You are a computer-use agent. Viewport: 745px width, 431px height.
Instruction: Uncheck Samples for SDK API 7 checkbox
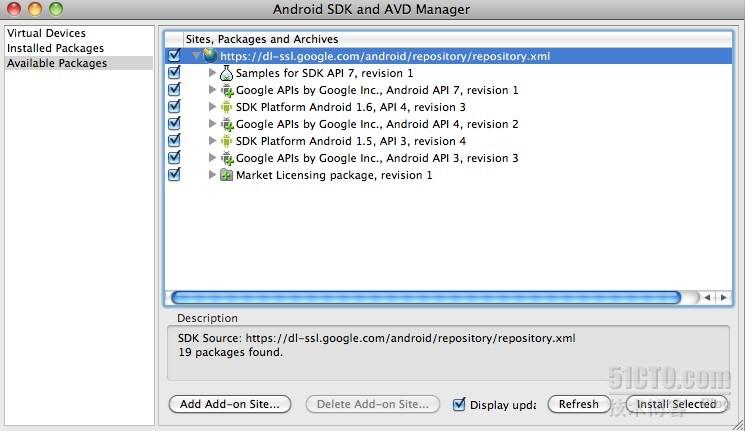click(174, 72)
